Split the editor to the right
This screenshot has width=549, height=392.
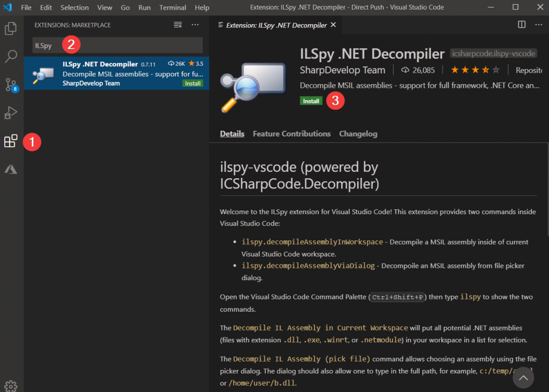point(522,25)
